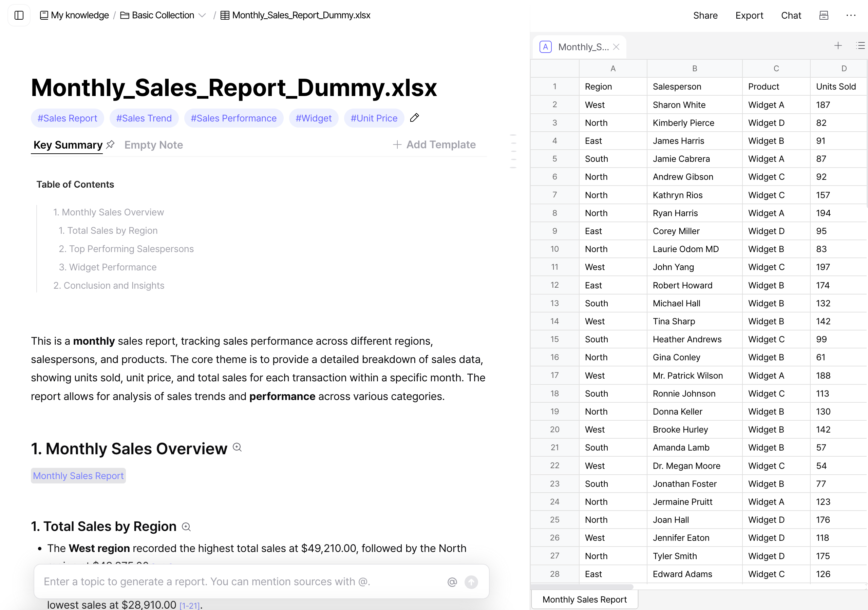Toggle the left sidebar panel icon
868x610 pixels.
point(19,15)
